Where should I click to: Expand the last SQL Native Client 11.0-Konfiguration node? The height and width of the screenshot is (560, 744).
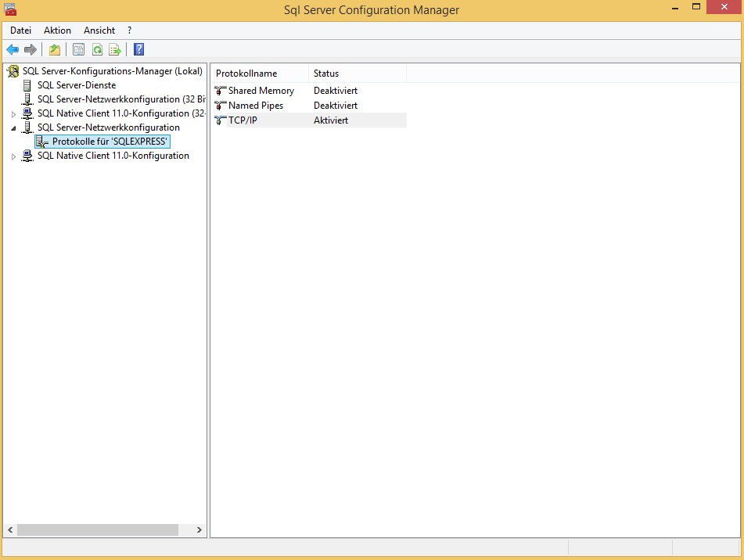[x=13, y=156]
